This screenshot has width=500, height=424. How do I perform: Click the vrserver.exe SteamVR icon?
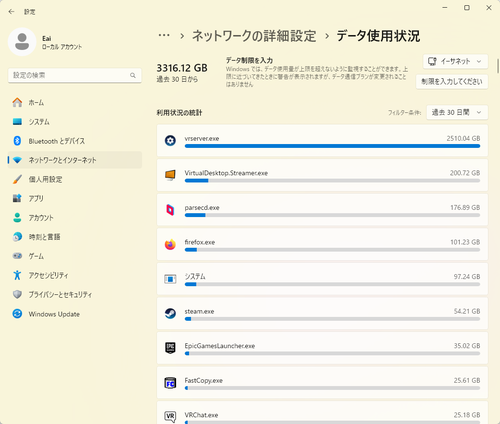pyautogui.click(x=170, y=141)
